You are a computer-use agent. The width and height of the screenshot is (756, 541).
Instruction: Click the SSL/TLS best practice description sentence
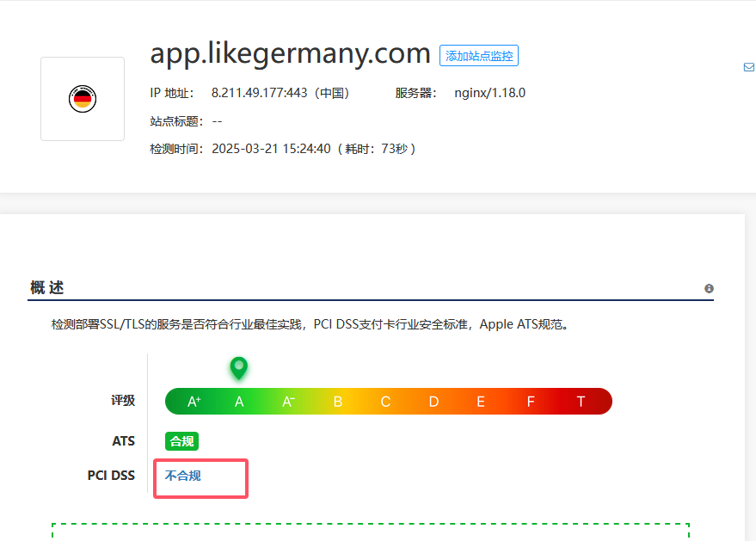point(311,324)
